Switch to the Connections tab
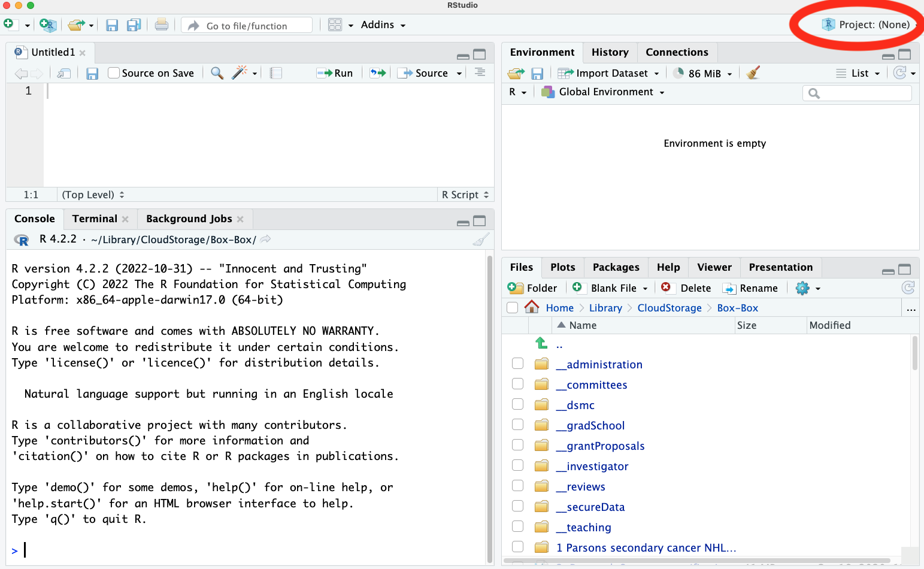This screenshot has width=924, height=569. point(677,53)
